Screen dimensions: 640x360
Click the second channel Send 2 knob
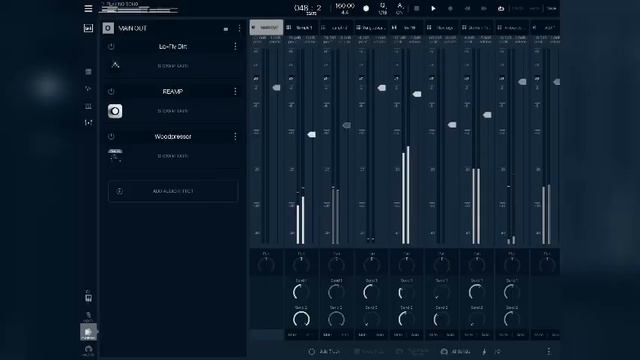pyautogui.click(x=301, y=319)
